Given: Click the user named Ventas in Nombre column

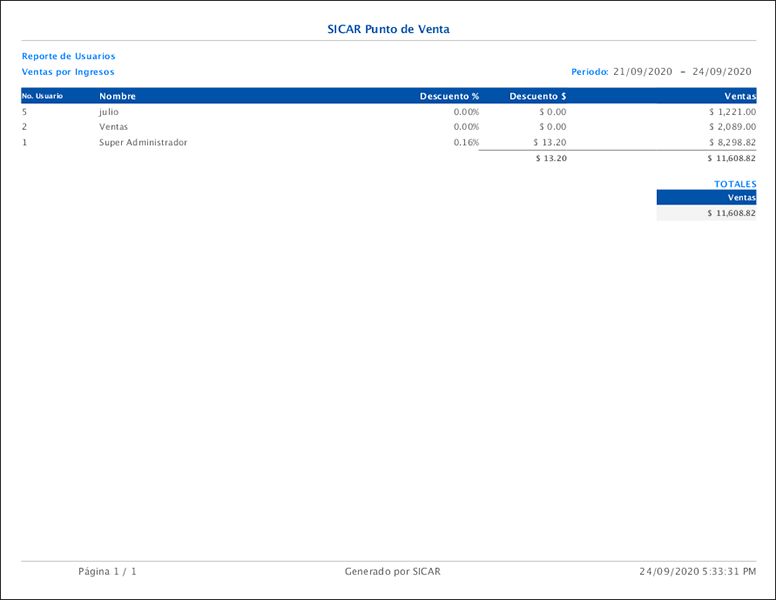Looking at the screenshot, I should click(x=113, y=127).
